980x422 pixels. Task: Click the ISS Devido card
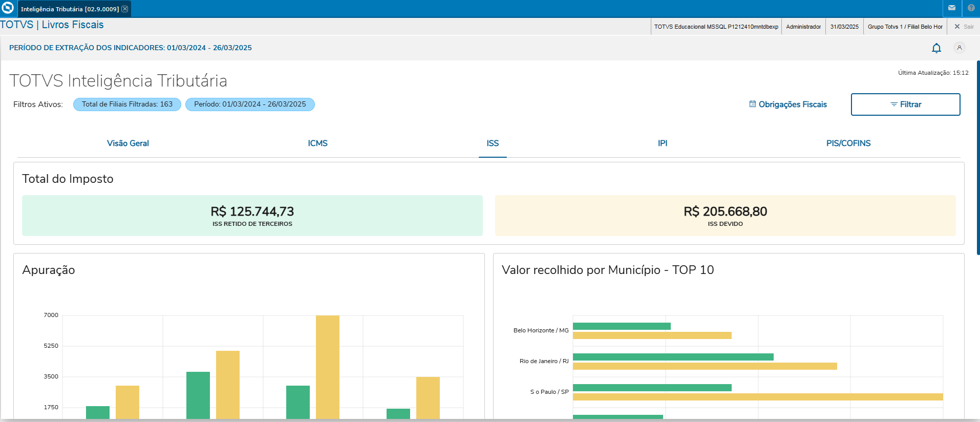[x=726, y=216]
